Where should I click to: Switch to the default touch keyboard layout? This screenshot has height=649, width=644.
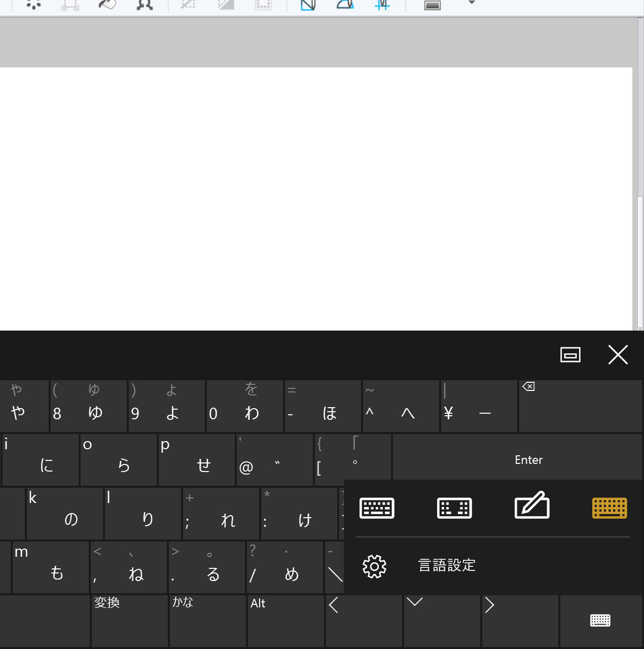(x=377, y=508)
